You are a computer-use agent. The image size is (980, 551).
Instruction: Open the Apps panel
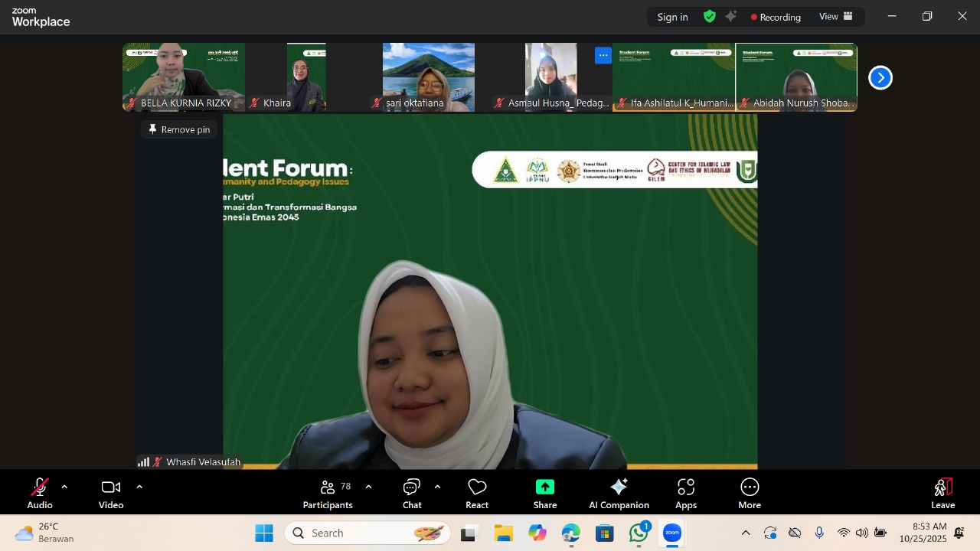coord(686,494)
